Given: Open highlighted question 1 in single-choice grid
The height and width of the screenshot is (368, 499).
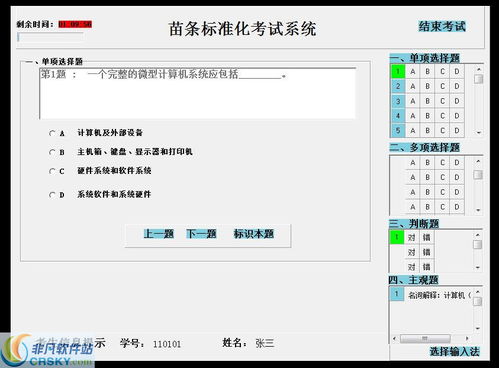Looking at the screenshot, I should coord(398,71).
